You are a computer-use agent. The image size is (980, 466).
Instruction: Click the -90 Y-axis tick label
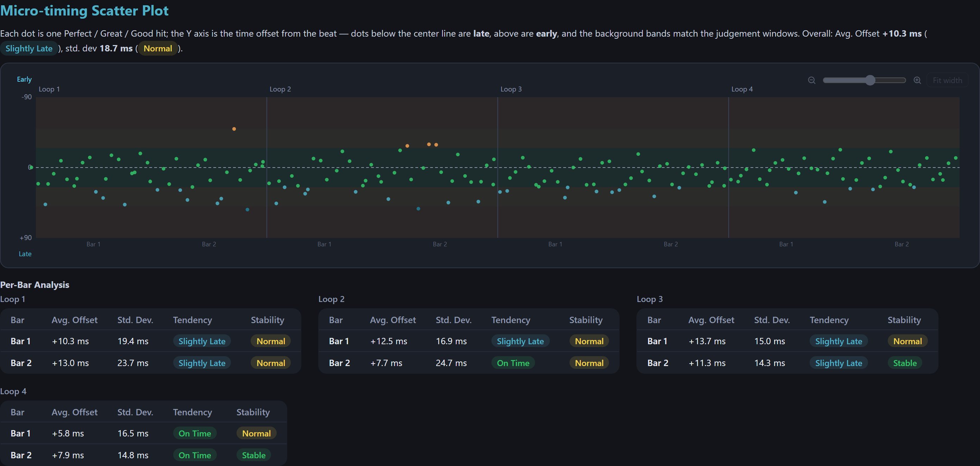[x=27, y=97]
